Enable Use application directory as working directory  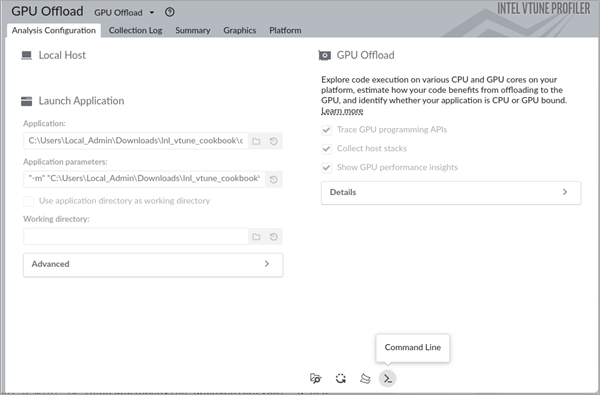pos(28,201)
